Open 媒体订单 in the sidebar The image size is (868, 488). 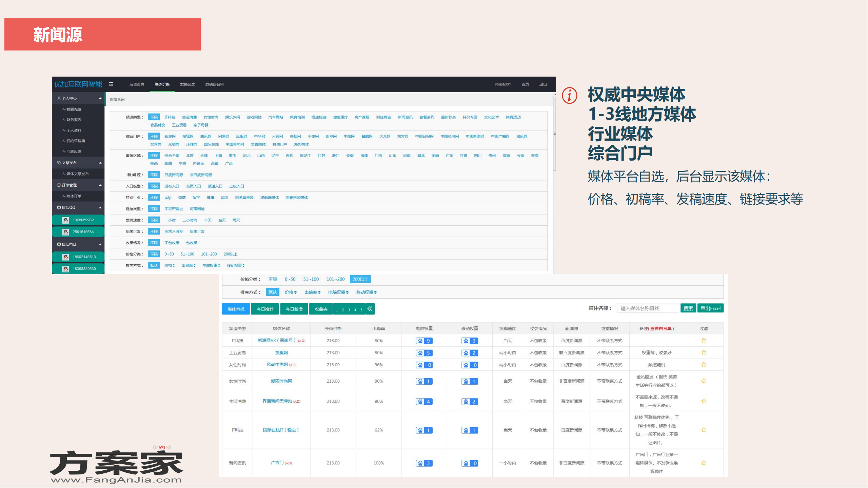tap(74, 196)
